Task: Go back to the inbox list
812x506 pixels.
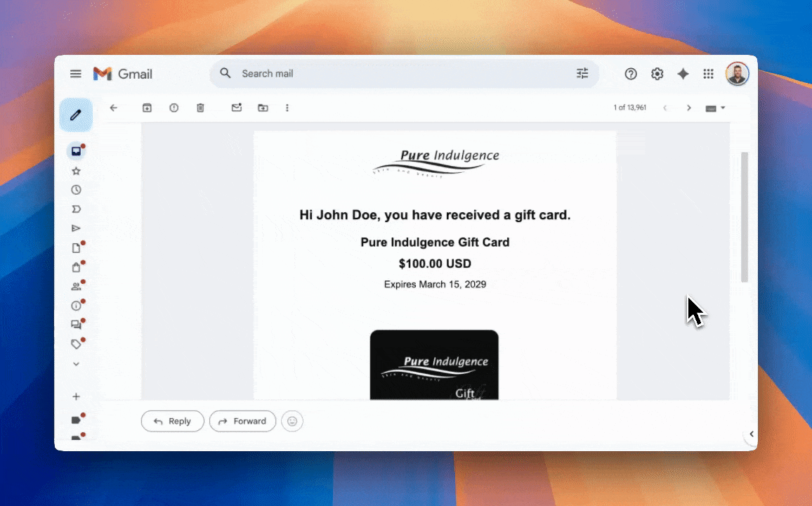Action: [x=114, y=108]
